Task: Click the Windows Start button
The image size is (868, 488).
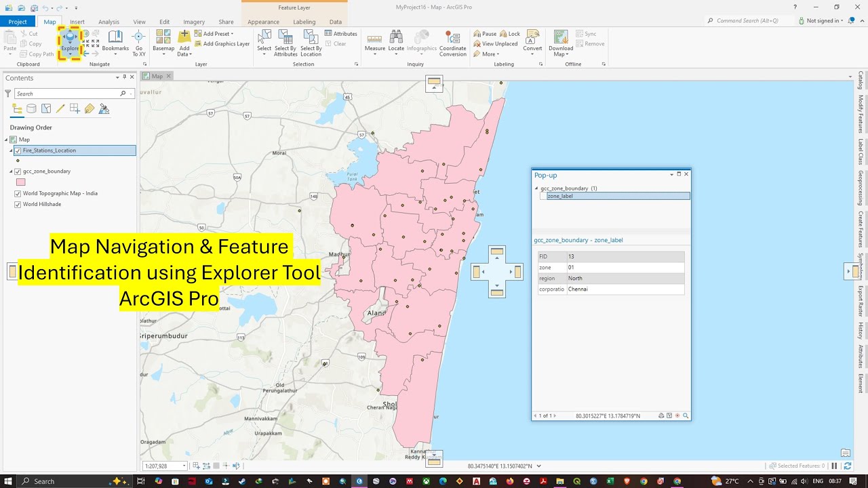Action: point(8,481)
